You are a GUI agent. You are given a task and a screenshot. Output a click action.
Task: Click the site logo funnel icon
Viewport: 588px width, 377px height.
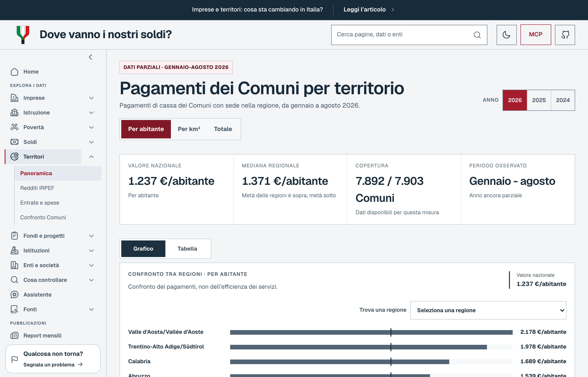coord(23,35)
